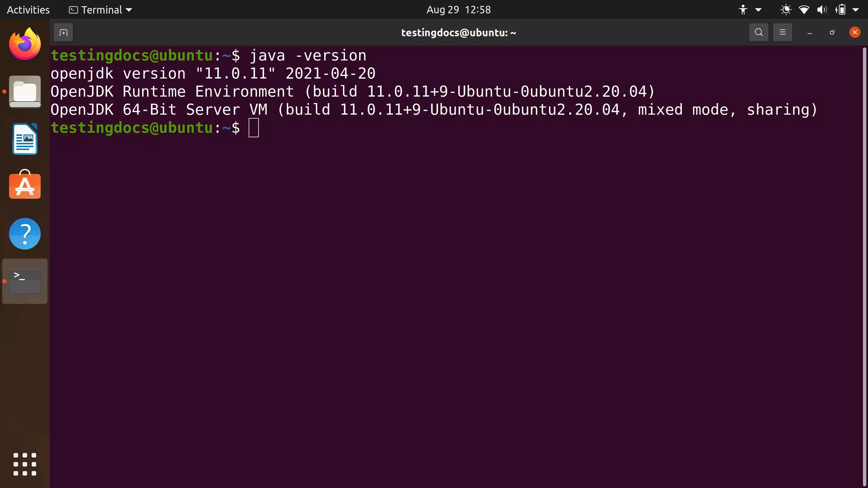Image resolution: width=868 pixels, height=488 pixels.
Task: Place cursor at the terminal prompt
Action: [x=253, y=128]
